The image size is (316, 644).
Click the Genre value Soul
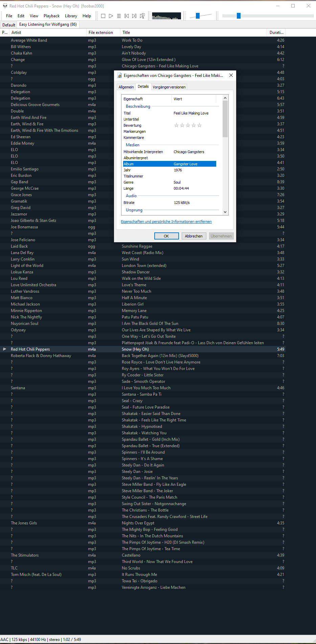177,182
